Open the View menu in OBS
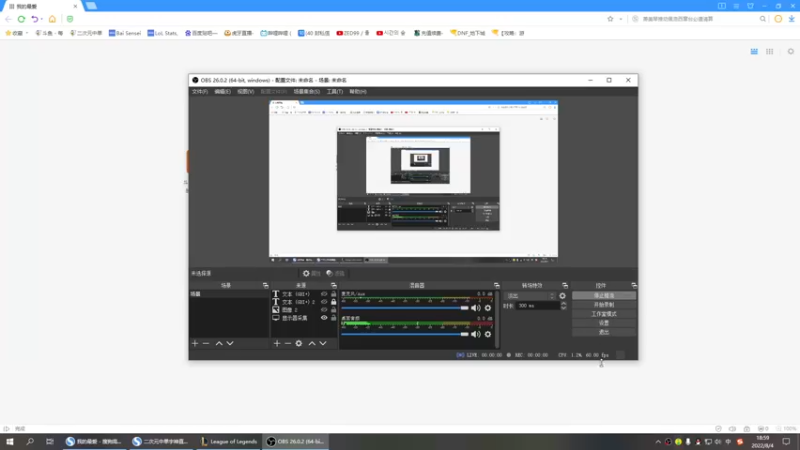This screenshot has height=450, width=800. tap(245, 92)
